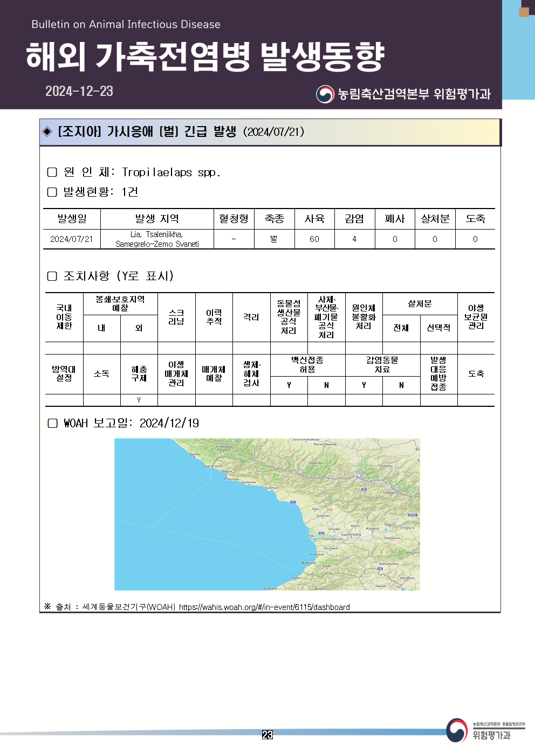Image resolution: width=535 pixels, height=756 pixels.
Task: Click the 0 under the 폐사 column
Action: pos(395,239)
